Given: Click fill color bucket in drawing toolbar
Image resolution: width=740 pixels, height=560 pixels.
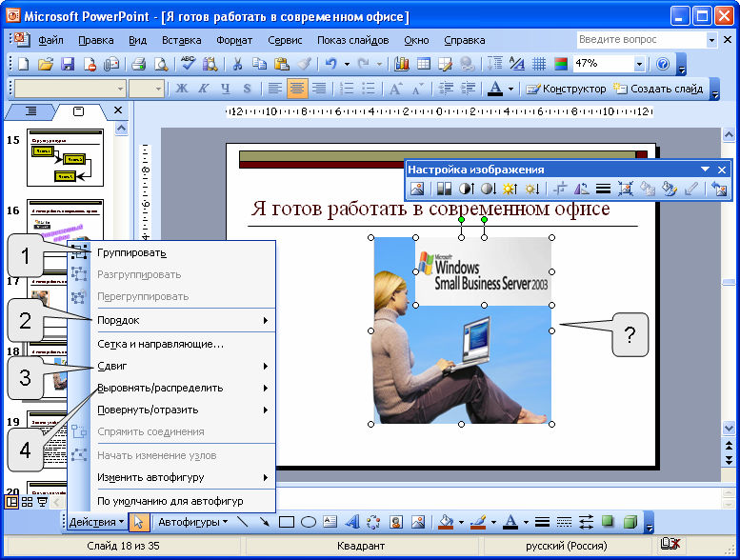Looking at the screenshot, I should pyautogui.click(x=445, y=522).
